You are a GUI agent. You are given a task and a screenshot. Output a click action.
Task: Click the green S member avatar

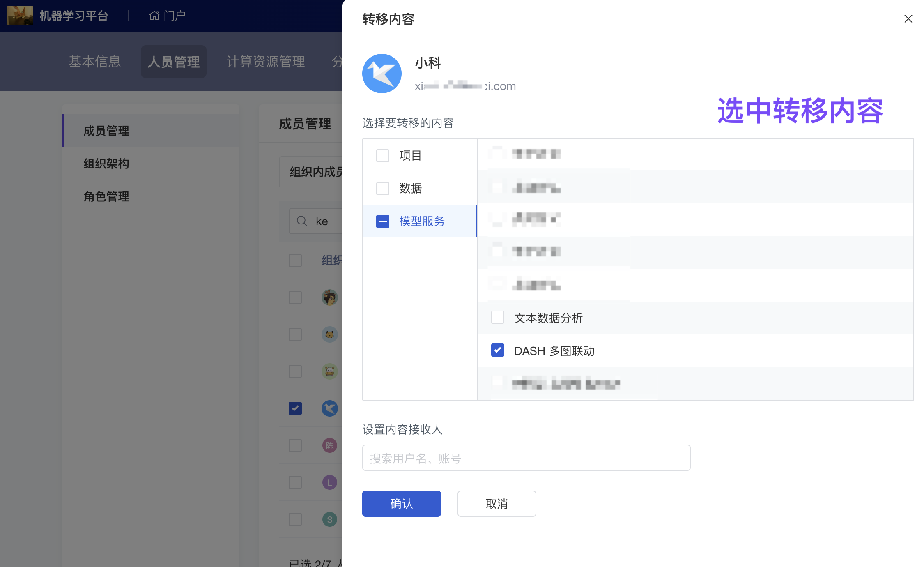click(x=329, y=519)
